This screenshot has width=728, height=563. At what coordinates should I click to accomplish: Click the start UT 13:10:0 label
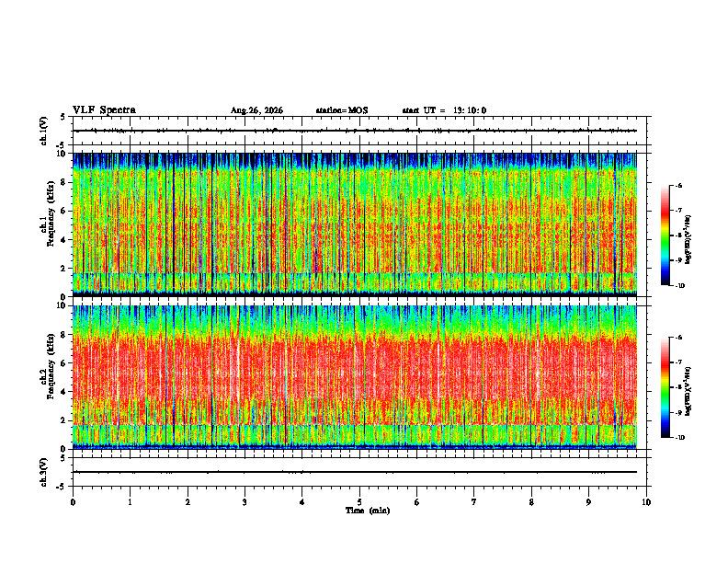(444, 110)
